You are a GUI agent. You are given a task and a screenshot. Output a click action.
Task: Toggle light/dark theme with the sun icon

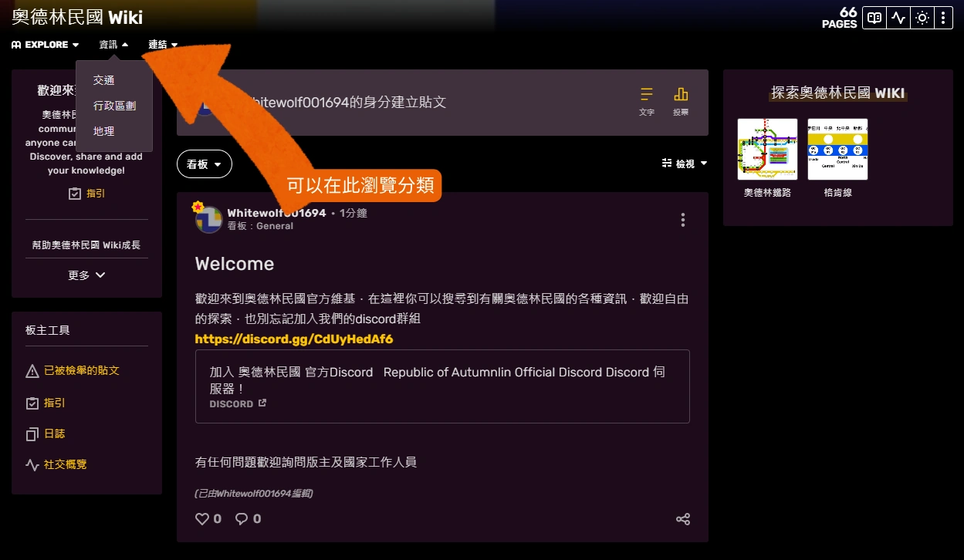point(922,18)
